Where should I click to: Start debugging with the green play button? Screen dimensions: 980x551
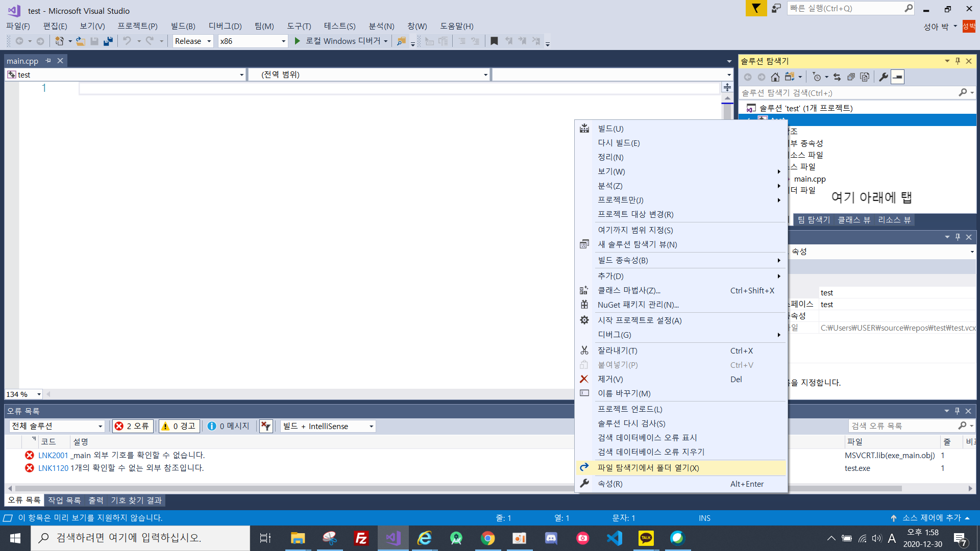point(298,41)
